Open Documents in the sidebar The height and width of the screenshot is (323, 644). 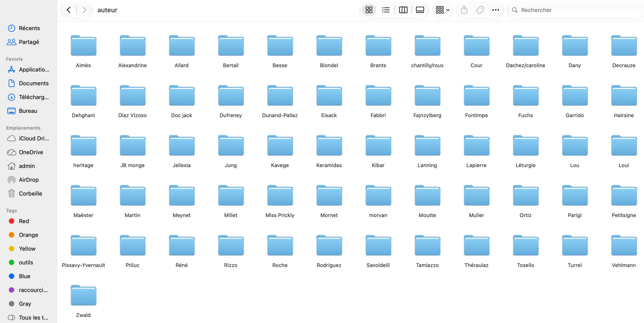click(28, 83)
